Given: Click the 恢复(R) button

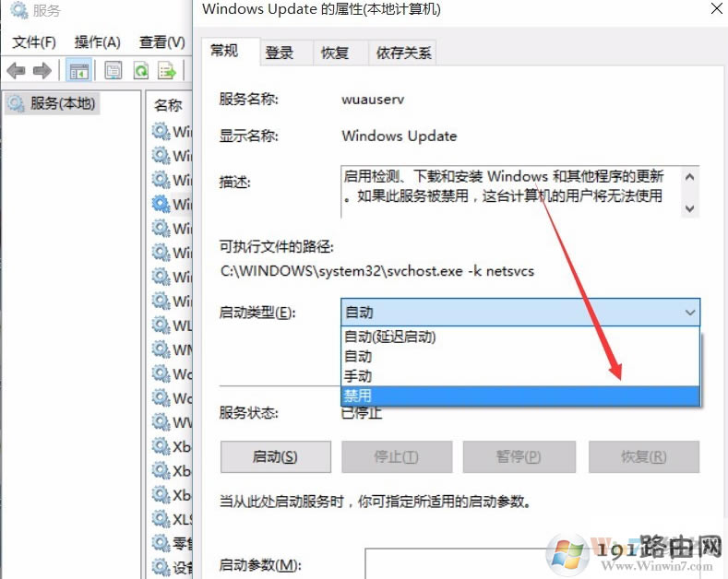Looking at the screenshot, I should coord(644,457).
